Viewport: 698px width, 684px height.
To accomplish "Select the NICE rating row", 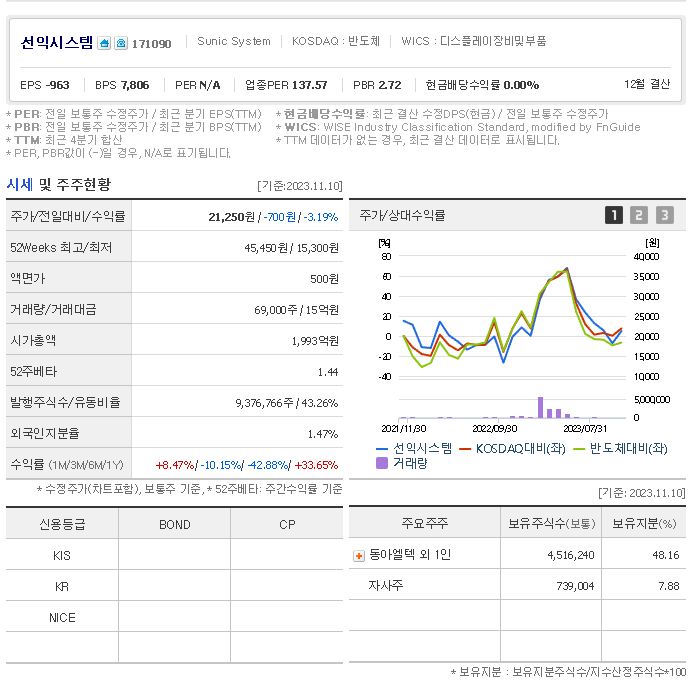I will pos(174,618).
